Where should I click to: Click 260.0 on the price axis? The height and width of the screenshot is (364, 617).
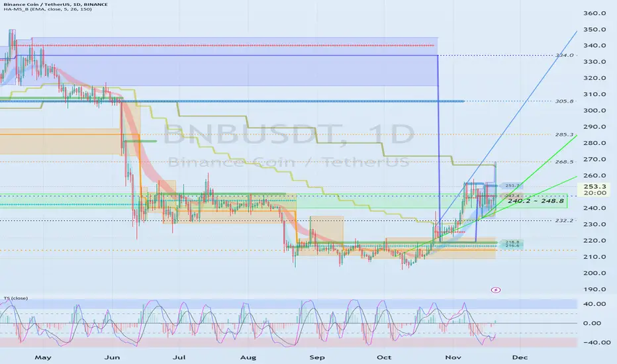point(594,175)
